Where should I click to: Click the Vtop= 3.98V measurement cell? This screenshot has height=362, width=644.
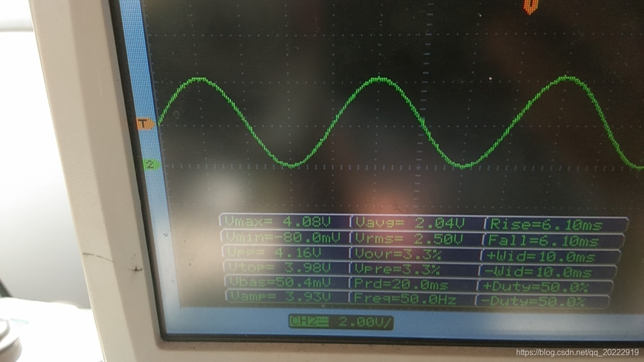[286, 267]
